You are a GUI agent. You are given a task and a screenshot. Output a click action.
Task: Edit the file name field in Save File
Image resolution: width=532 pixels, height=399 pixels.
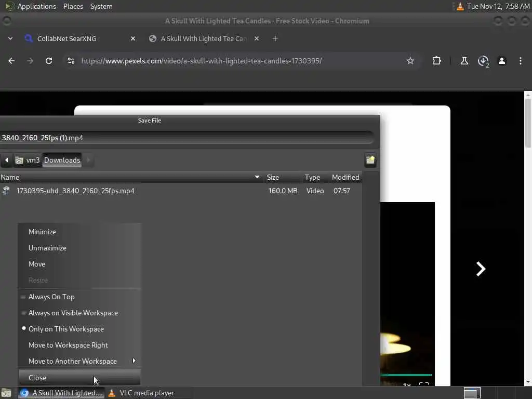(x=187, y=138)
